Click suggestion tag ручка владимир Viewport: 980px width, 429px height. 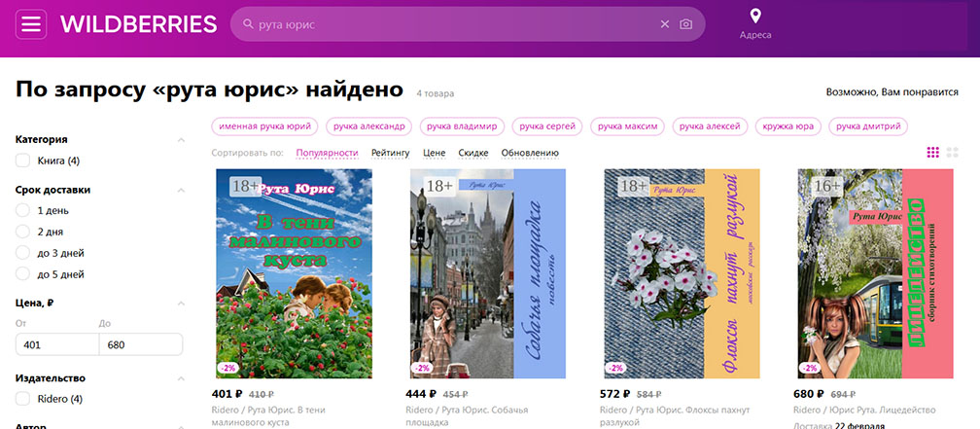(463, 126)
